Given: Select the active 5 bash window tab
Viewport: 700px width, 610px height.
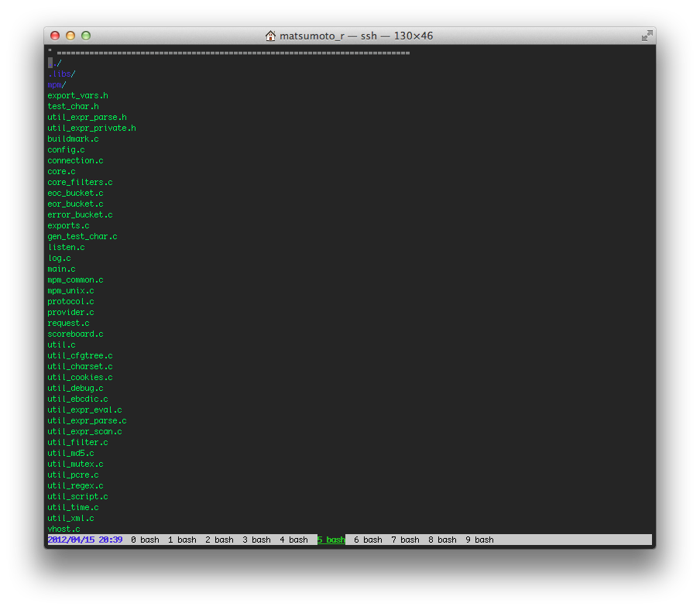Looking at the screenshot, I should tap(331, 540).
